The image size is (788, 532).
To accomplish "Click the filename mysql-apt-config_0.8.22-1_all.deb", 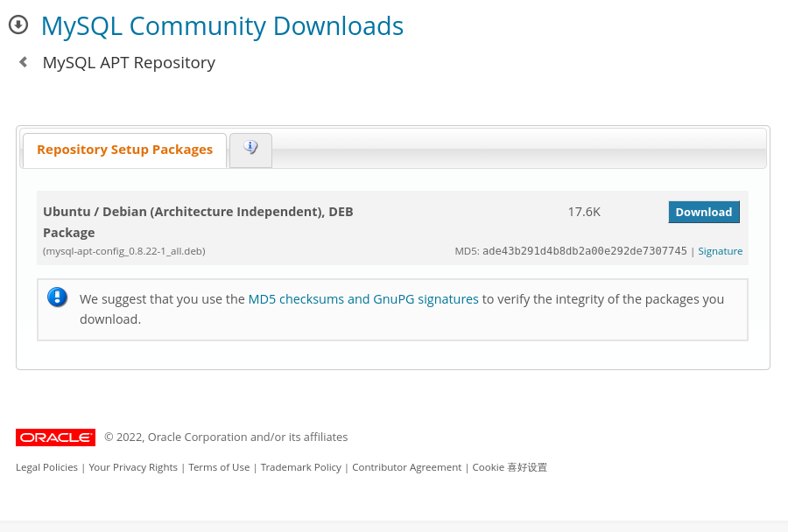I will click(x=124, y=251).
